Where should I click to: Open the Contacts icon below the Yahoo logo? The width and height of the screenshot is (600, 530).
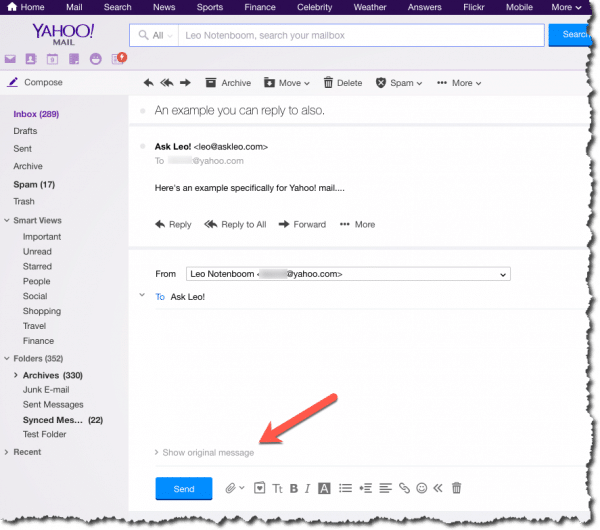[x=31, y=59]
